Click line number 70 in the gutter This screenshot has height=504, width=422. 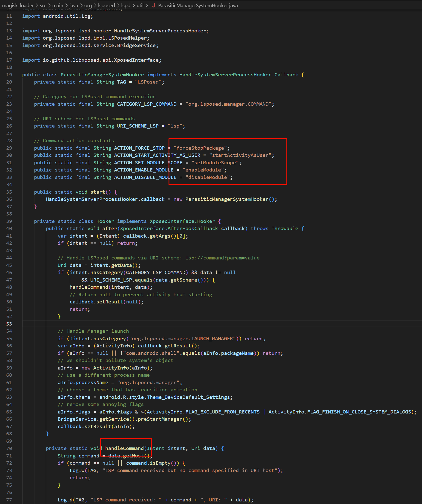click(9, 448)
